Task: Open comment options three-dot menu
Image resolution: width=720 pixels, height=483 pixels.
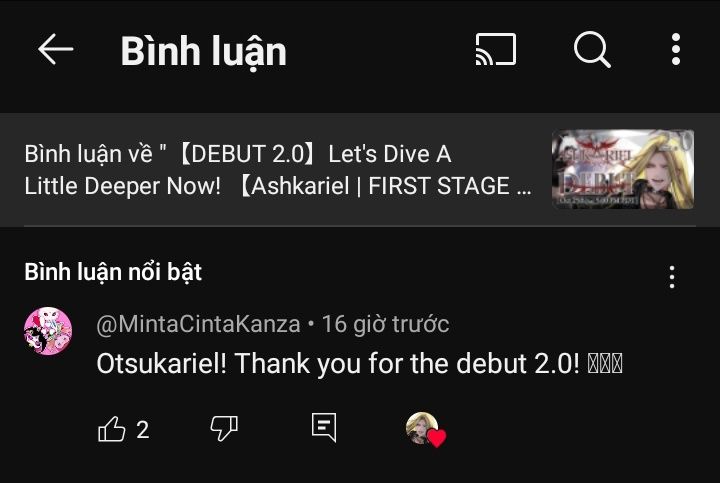Action: 672,276
